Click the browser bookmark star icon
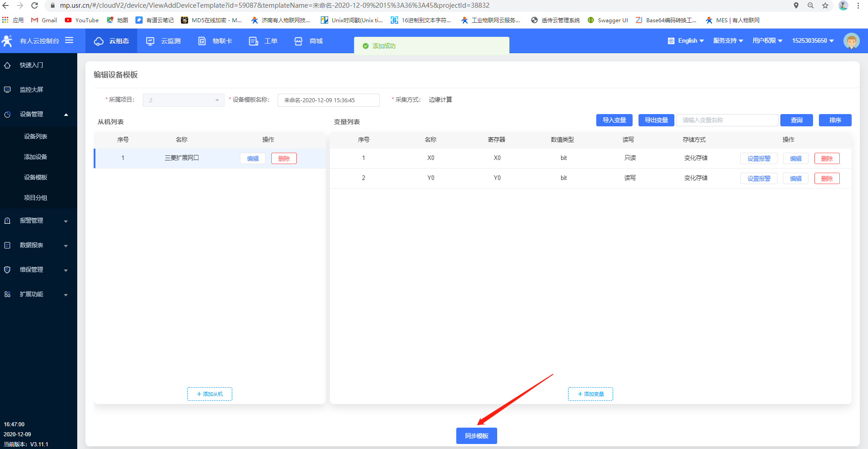868x449 pixels. 825,5
